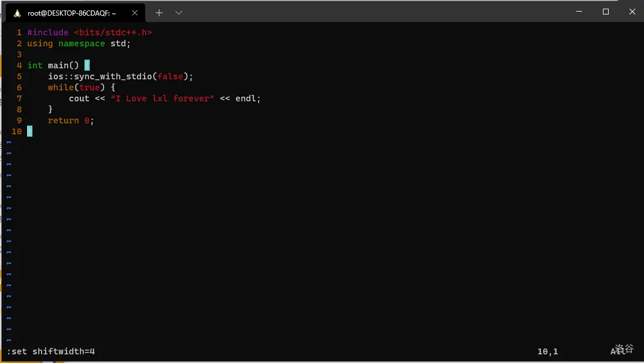Select the root@DESKTOP-86CDAQF tab title
The height and width of the screenshot is (363, 644).
[72, 13]
